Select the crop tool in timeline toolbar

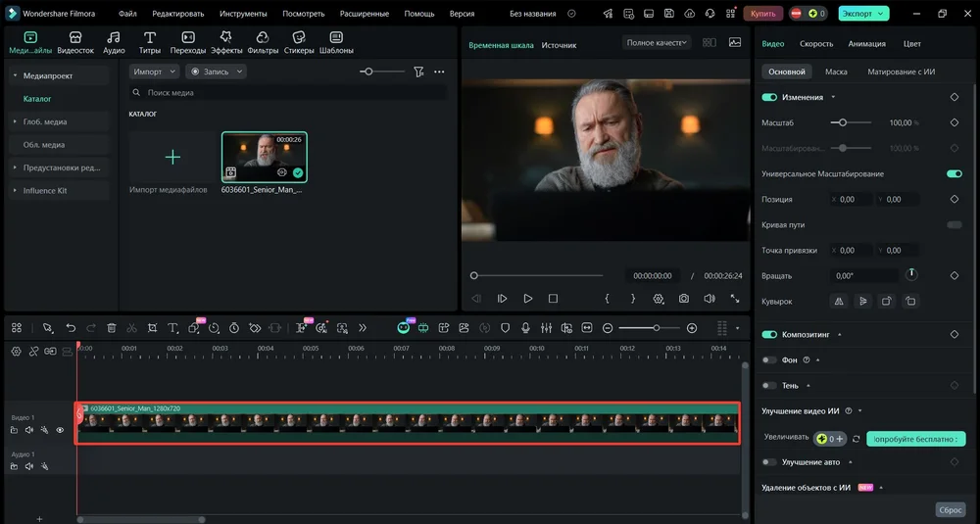click(x=152, y=328)
